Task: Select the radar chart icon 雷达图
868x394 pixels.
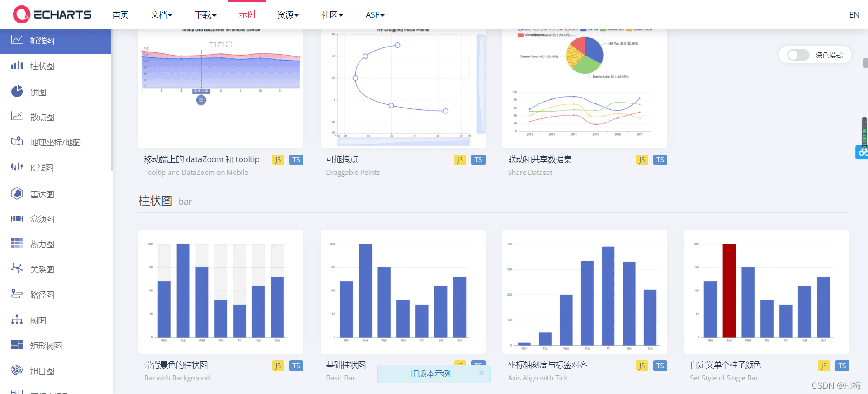Action: pos(17,194)
